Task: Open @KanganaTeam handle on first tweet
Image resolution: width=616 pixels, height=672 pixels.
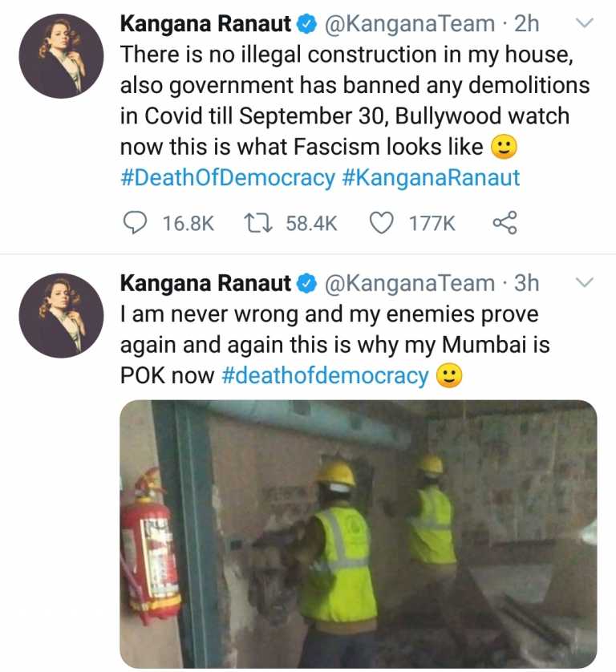Action: click(409, 24)
